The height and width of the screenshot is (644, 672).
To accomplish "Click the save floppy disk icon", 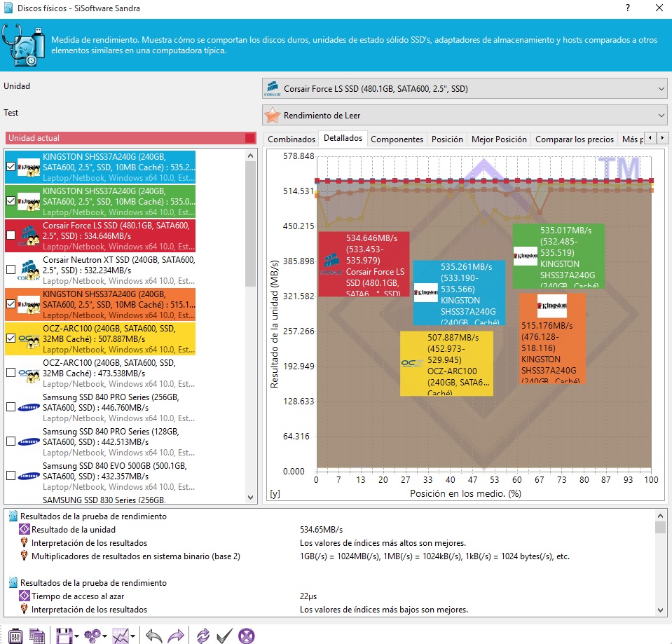I will (x=64, y=635).
